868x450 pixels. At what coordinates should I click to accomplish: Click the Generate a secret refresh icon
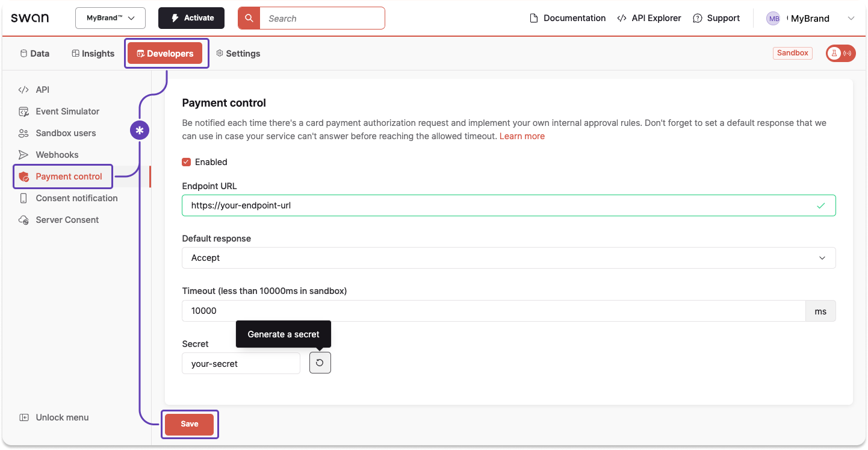pos(320,362)
